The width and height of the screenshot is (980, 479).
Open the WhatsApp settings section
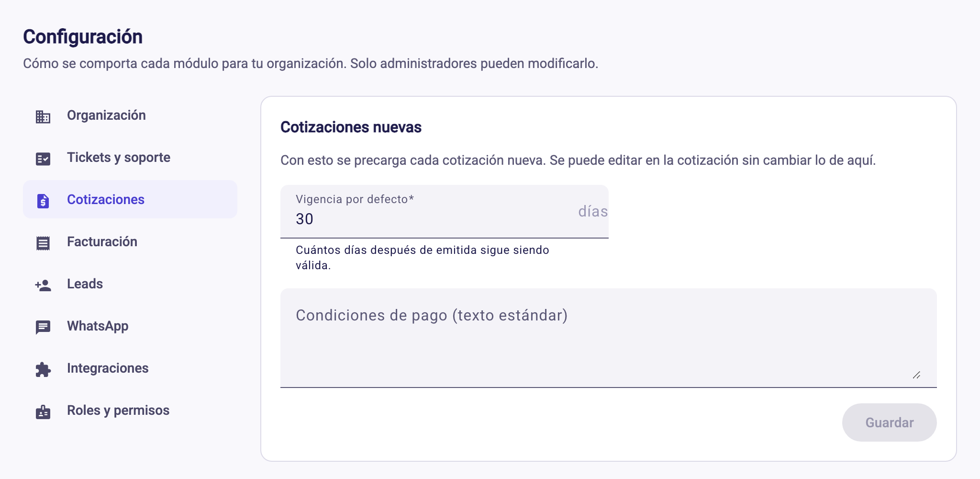[130, 326]
